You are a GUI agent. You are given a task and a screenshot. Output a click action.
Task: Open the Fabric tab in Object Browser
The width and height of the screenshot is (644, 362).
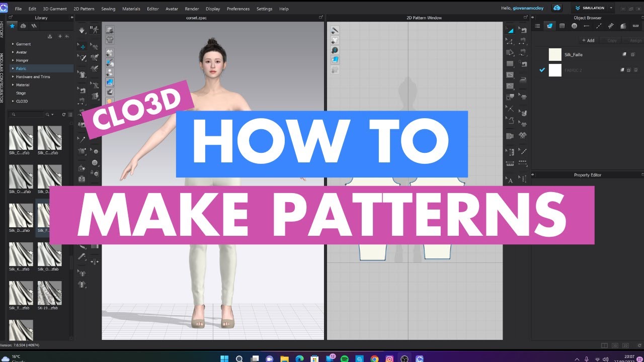click(549, 26)
